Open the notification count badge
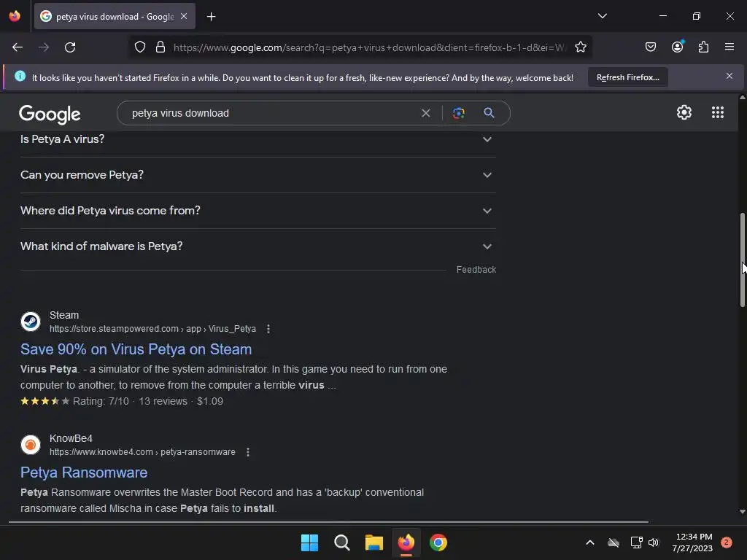This screenshot has height=560, width=747. 726,542
